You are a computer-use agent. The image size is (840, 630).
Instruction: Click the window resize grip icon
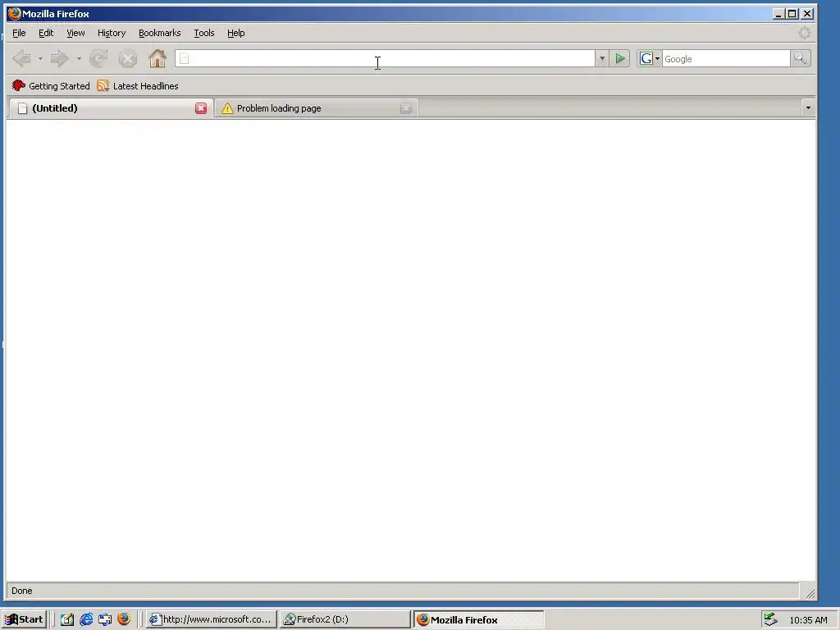[x=810, y=592]
